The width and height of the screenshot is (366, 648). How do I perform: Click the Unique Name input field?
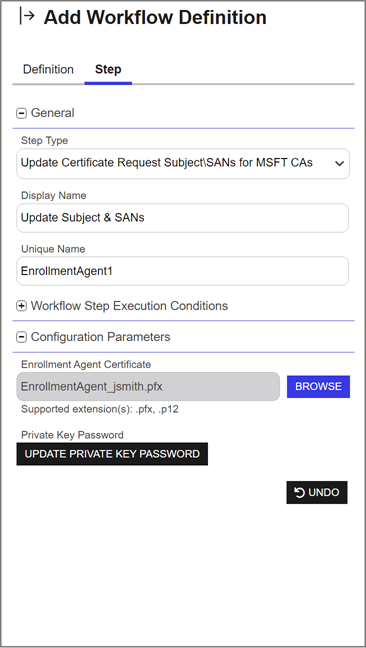coord(183,271)
